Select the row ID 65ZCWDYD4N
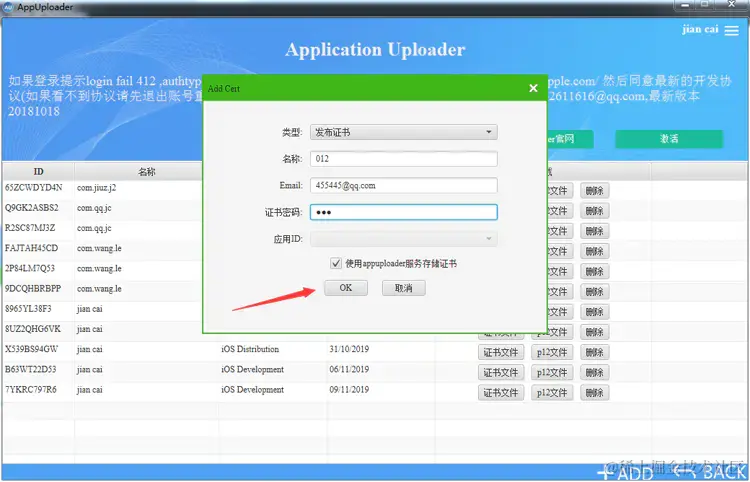 (x=33, y=187)
